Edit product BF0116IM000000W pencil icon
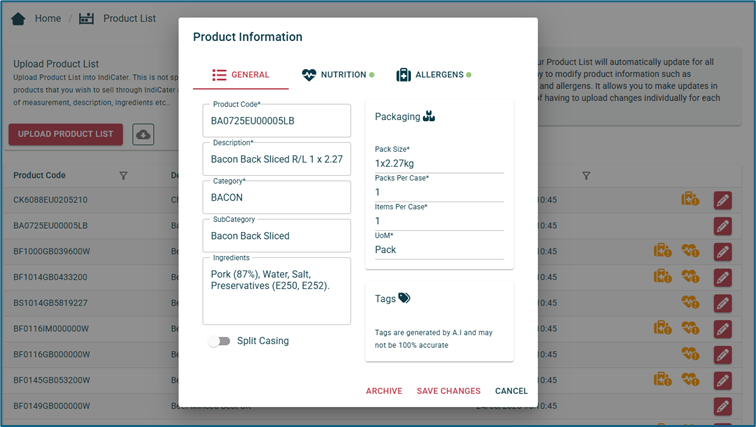Image resolution: width=756 pixels, height=427 pixels. click(723, 329)
